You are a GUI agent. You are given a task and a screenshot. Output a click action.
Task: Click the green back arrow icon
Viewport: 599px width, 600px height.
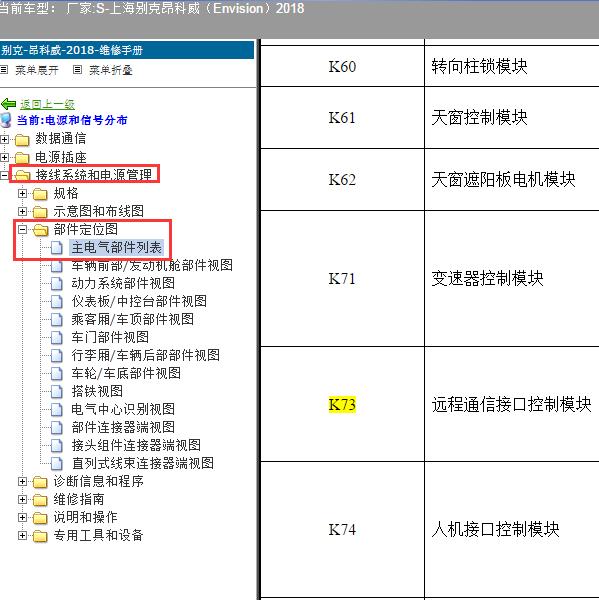pyautogui.click(x=8, y=104)
